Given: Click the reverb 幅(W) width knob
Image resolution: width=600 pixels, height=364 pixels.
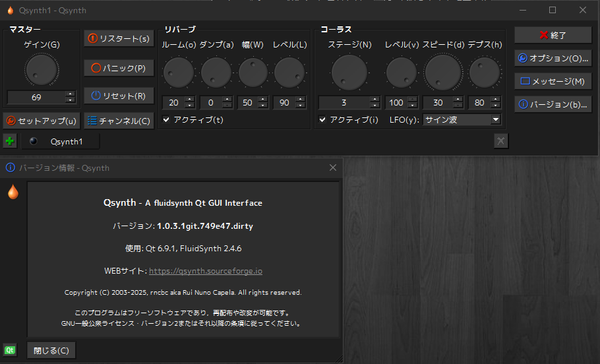Looking at the screenshot, I should pos(253,73).
